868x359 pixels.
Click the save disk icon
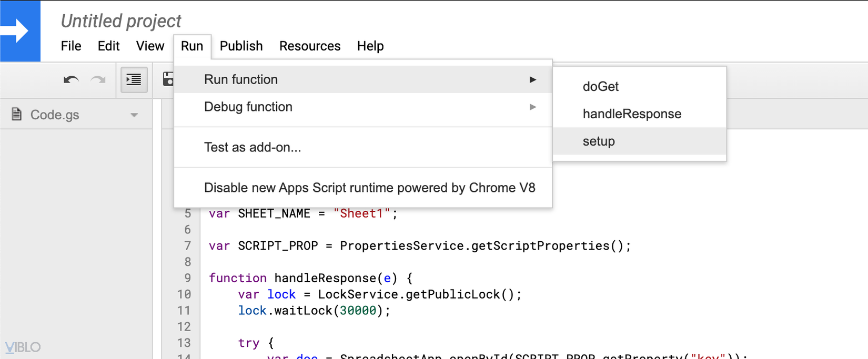(x=168, y=79)
